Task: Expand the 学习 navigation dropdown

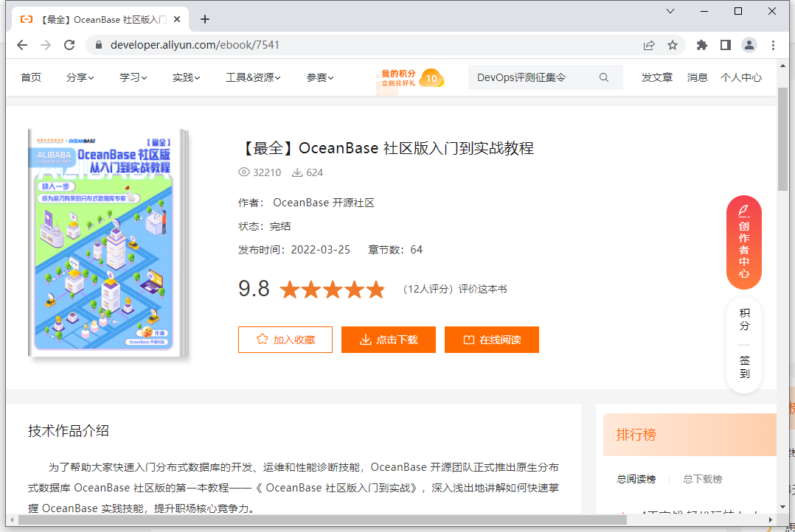Action: (133, 77)
